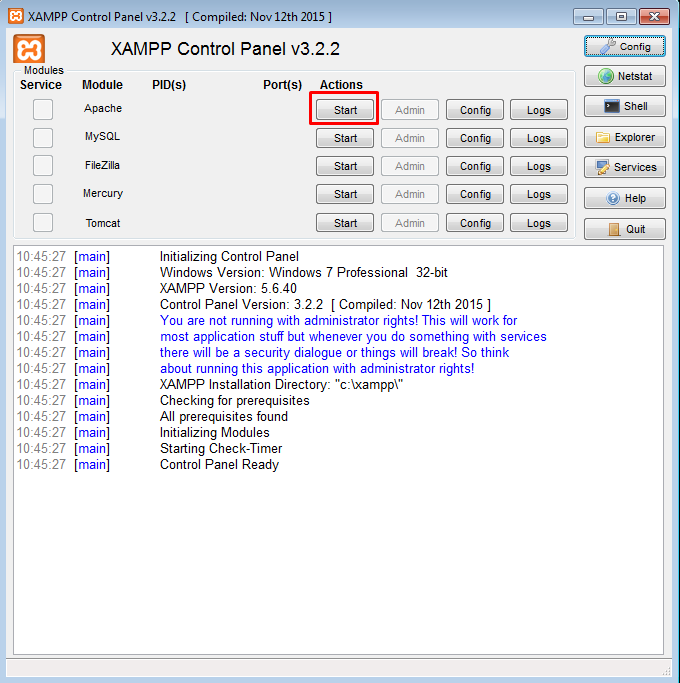The height and width of the screenshot is (683, 680).
Task: View Apache Logs
Action: [539, 110]
